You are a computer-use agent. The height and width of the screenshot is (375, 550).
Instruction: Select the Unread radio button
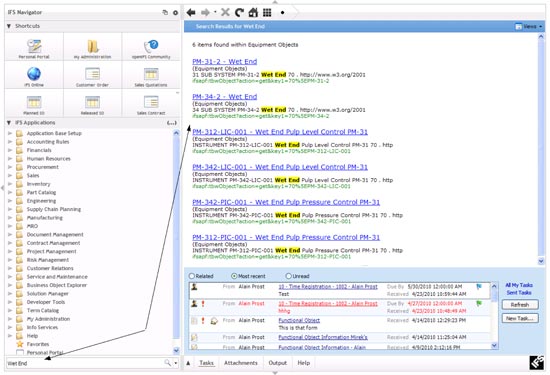(x=289, y=276)
